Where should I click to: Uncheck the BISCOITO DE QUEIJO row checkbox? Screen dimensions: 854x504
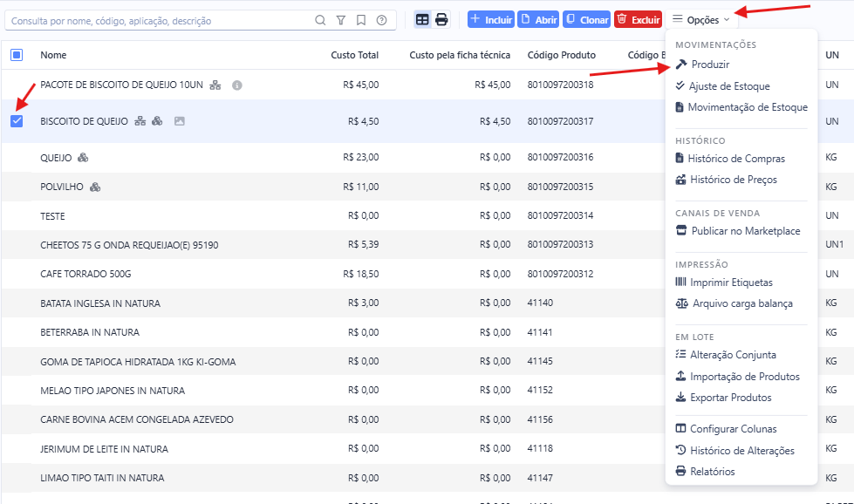[17, 121]
